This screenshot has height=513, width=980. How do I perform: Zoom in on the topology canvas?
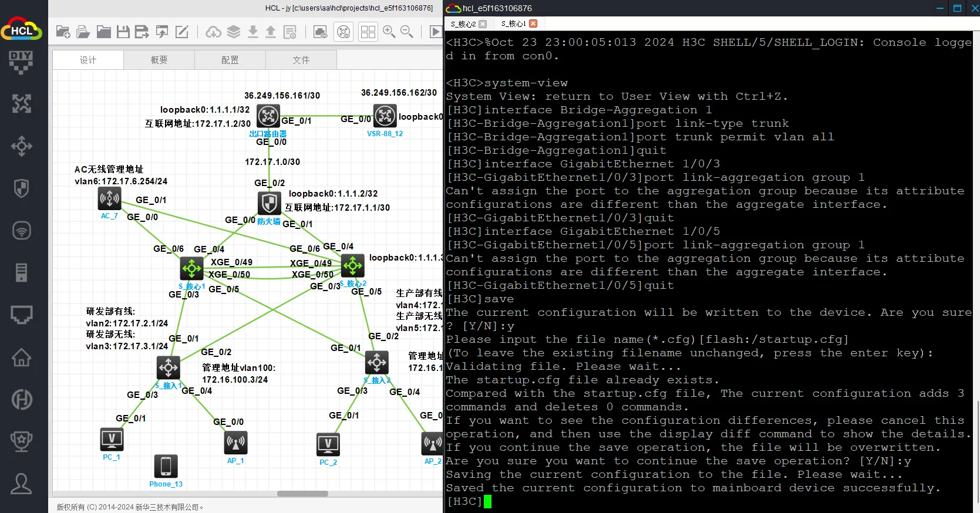pos(389,32)
